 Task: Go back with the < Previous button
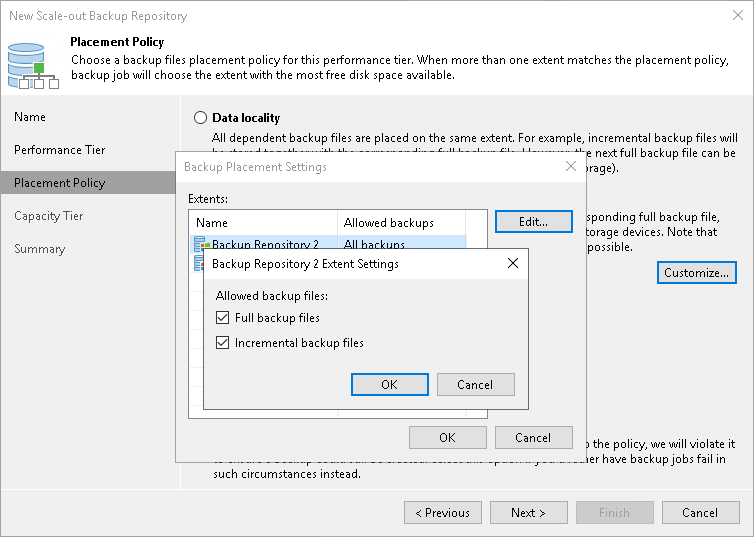click(x=442, y=513)
